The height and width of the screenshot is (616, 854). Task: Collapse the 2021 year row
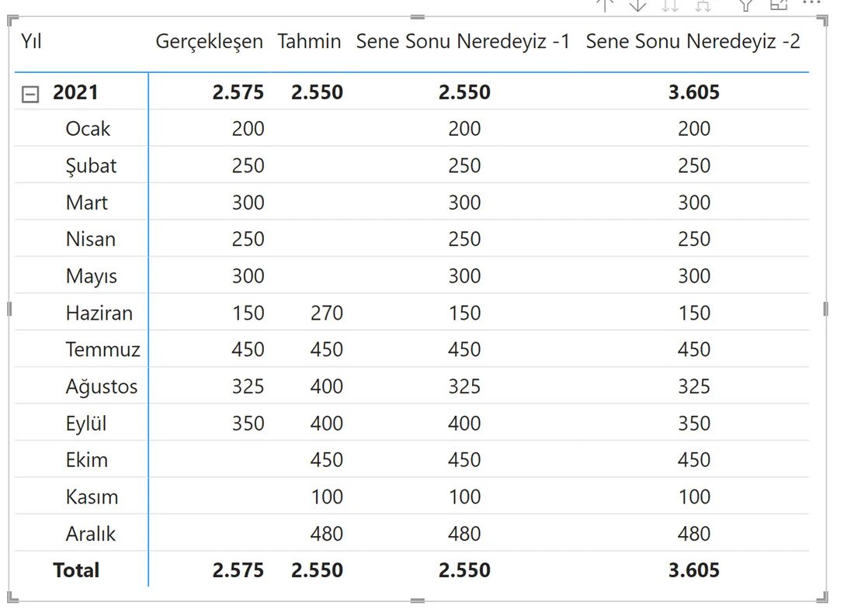point(30,94)
